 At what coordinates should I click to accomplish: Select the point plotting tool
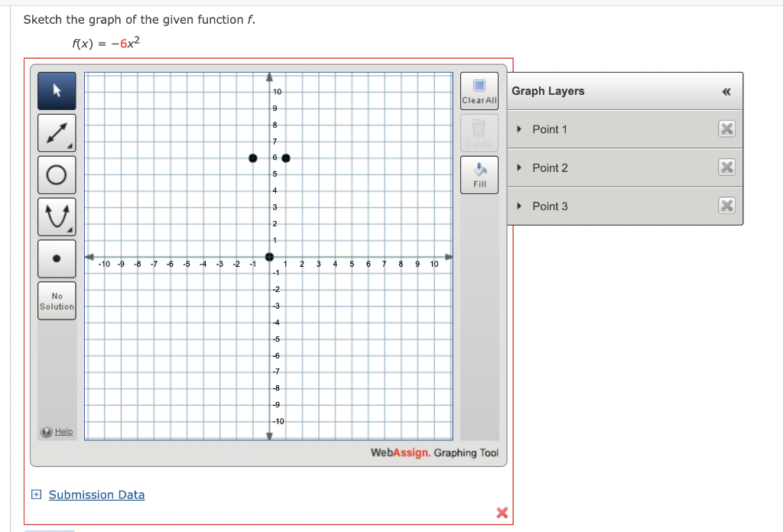point(57,258)
